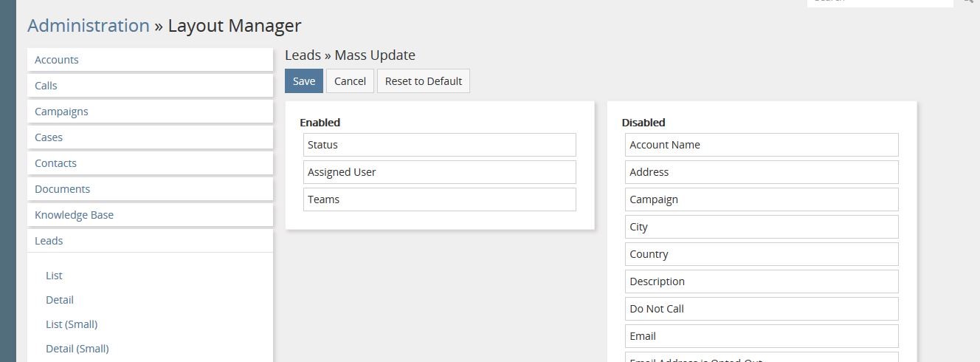Expand the Calls module section
980x362 pixels.
coord(46,86)
